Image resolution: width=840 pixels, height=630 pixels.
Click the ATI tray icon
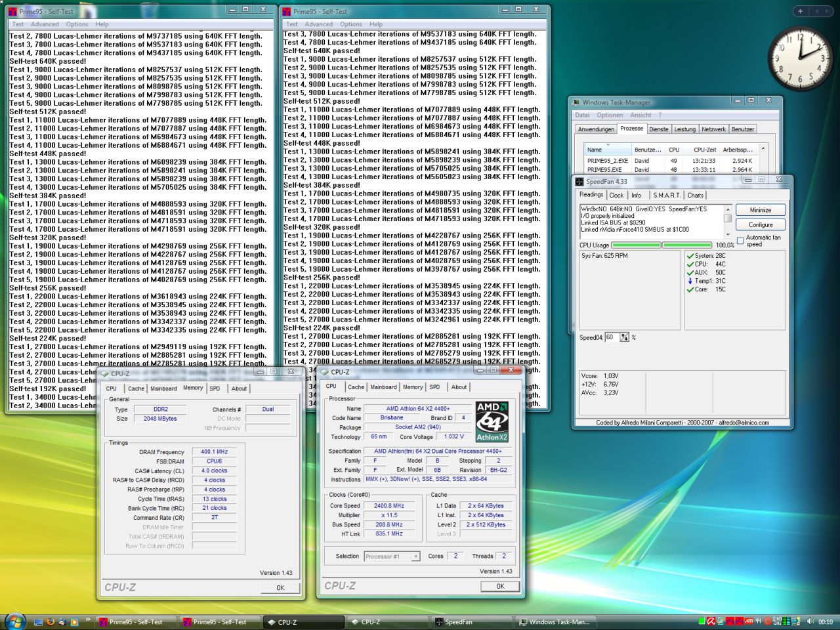[x=749, y=621]
